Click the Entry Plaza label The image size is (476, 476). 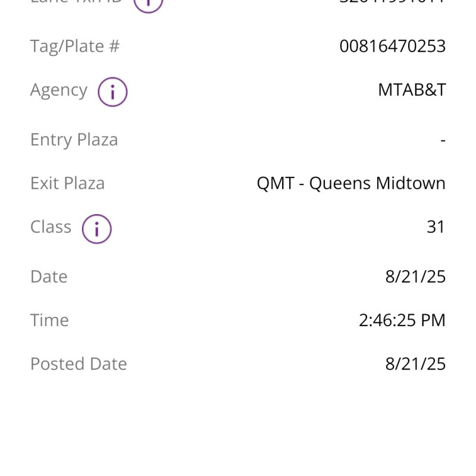(74, 140)
